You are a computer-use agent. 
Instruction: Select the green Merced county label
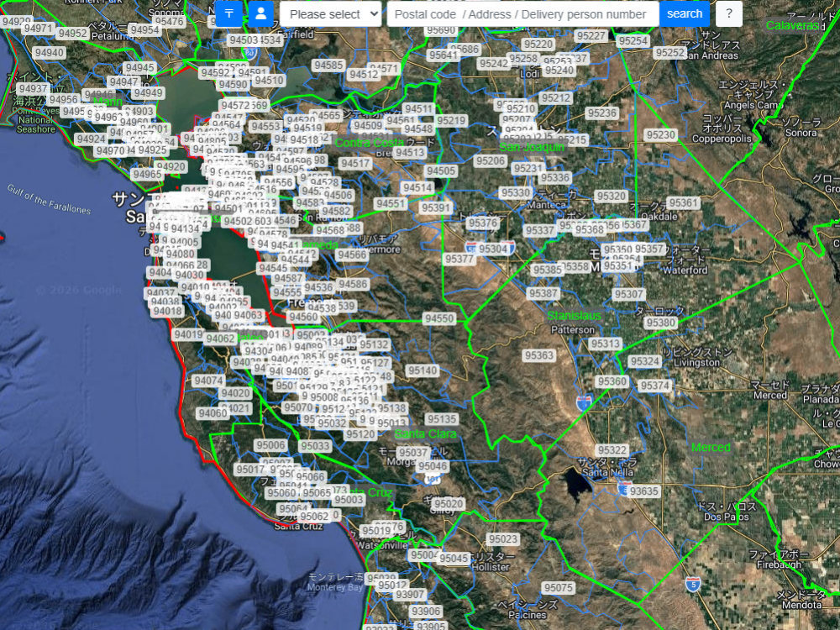tap(711, 448)
